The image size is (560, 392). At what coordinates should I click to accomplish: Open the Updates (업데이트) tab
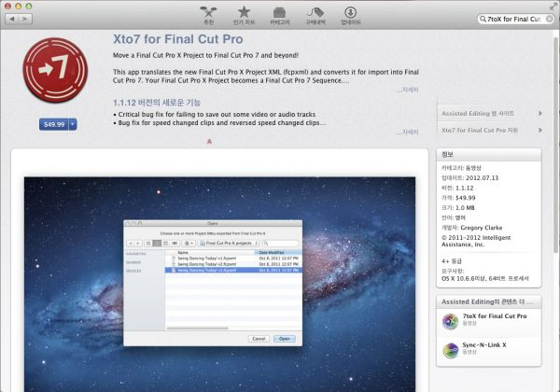point(350,16)
